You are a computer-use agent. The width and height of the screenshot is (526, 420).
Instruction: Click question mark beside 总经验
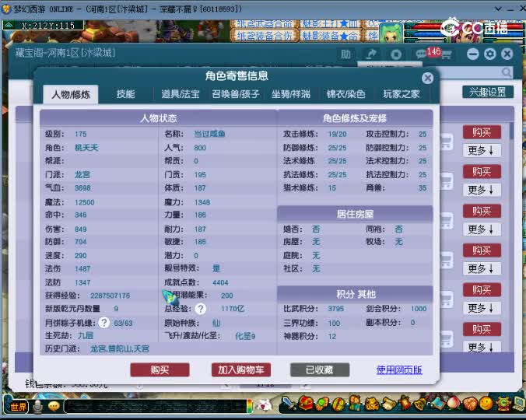(x=201, y=308)
